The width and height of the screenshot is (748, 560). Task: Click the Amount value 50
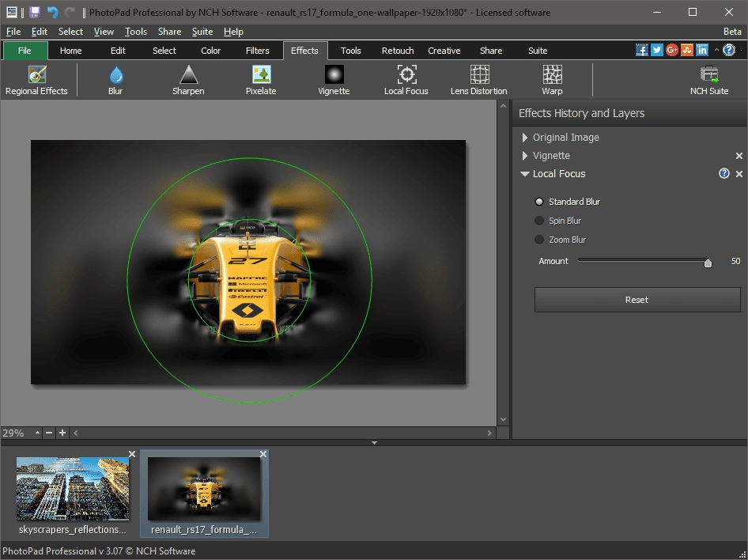point(735,261)
